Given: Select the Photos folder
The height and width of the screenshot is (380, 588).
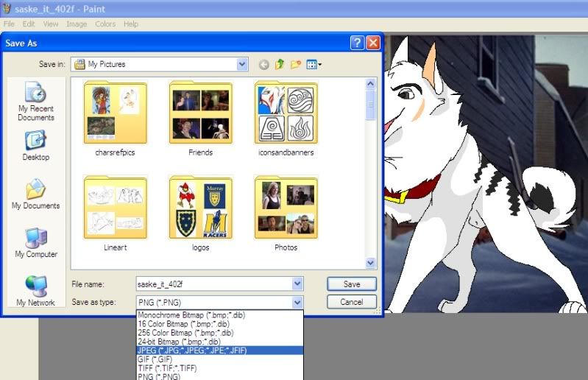Looking at the screenshot, I should [286, 214].
